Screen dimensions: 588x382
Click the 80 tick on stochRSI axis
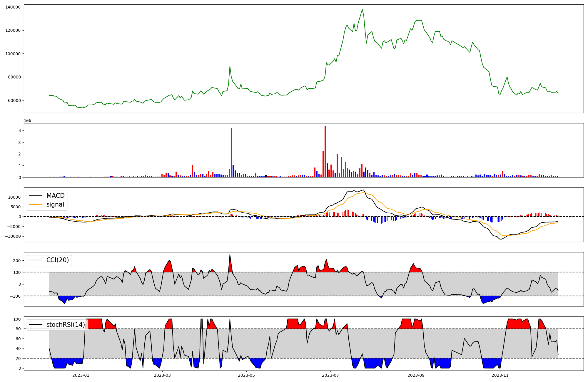pyautogui.click(x=18, y=329)
